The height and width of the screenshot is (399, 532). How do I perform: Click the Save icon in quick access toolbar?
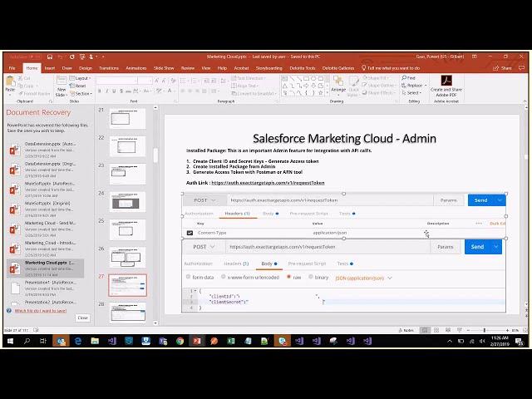point(50,57)
